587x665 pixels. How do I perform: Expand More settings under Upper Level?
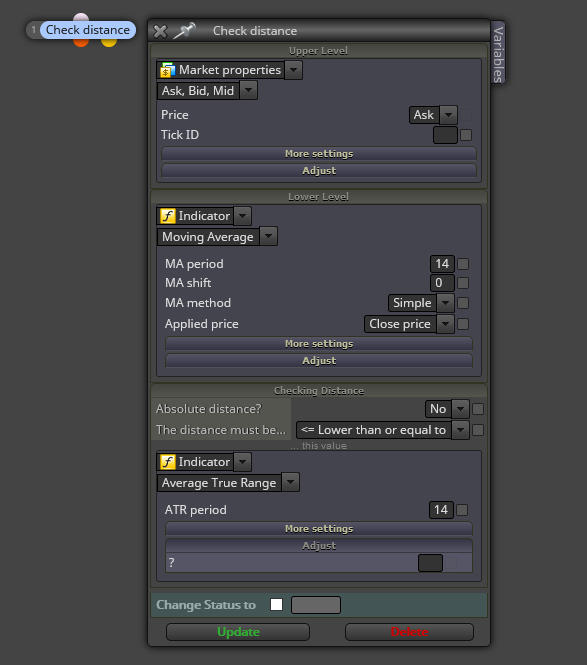click(x=319, y=154)
